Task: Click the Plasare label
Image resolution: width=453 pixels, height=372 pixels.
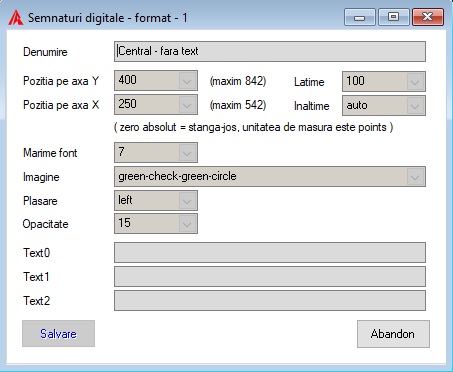Action: coord(40,201)
